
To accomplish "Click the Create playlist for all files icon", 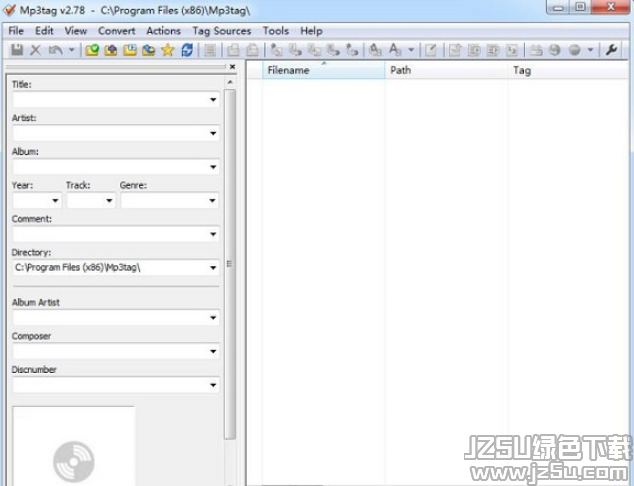I will coord(474,50).
